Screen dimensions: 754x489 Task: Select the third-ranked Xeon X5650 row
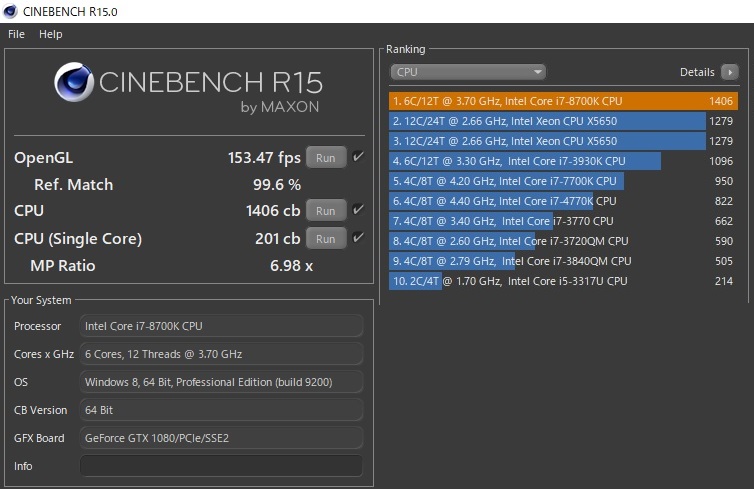[563, 141]
